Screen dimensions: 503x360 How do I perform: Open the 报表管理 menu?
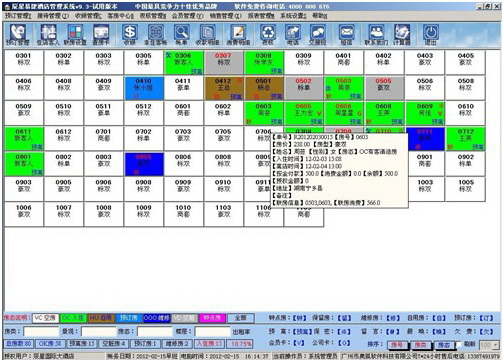(x=261, y=16)
